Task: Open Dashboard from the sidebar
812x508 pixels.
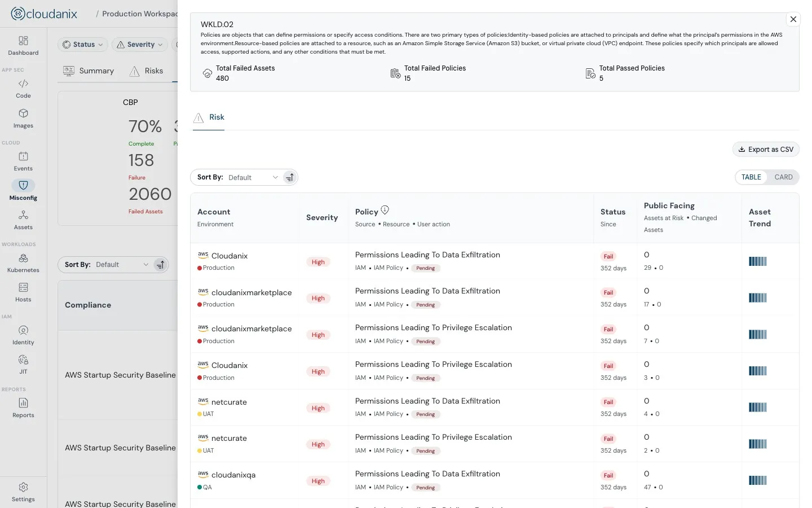Action: (23, 45)
